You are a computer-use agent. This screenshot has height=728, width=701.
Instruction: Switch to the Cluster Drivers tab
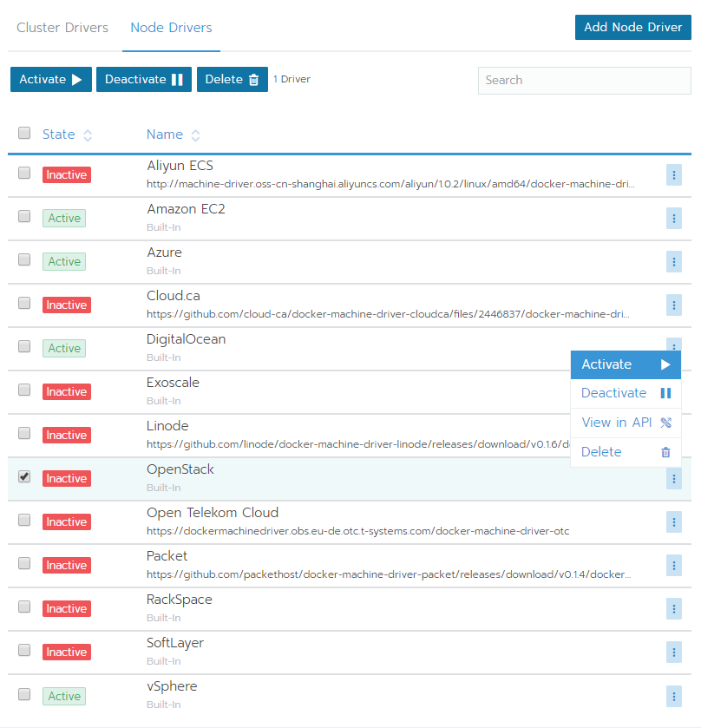[62, 28]
